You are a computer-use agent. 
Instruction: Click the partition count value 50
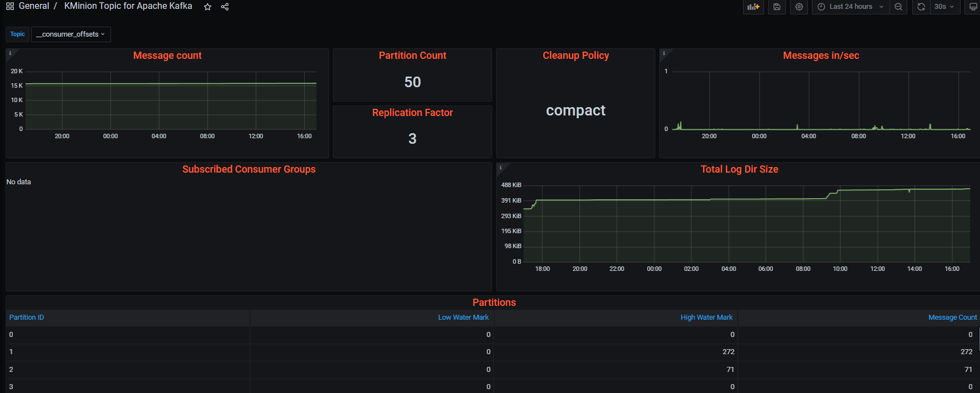tap(412, 82)
